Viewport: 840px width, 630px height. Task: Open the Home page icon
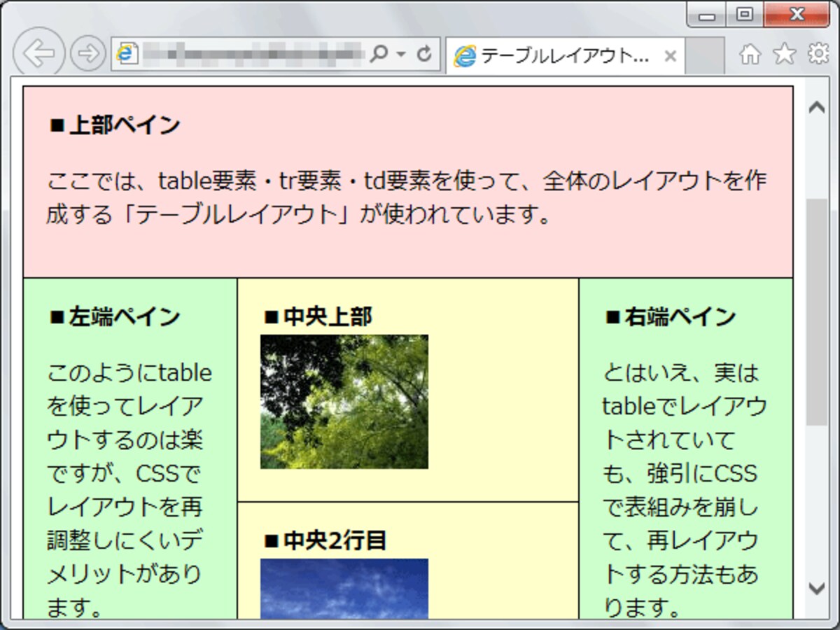coord(750,55)
